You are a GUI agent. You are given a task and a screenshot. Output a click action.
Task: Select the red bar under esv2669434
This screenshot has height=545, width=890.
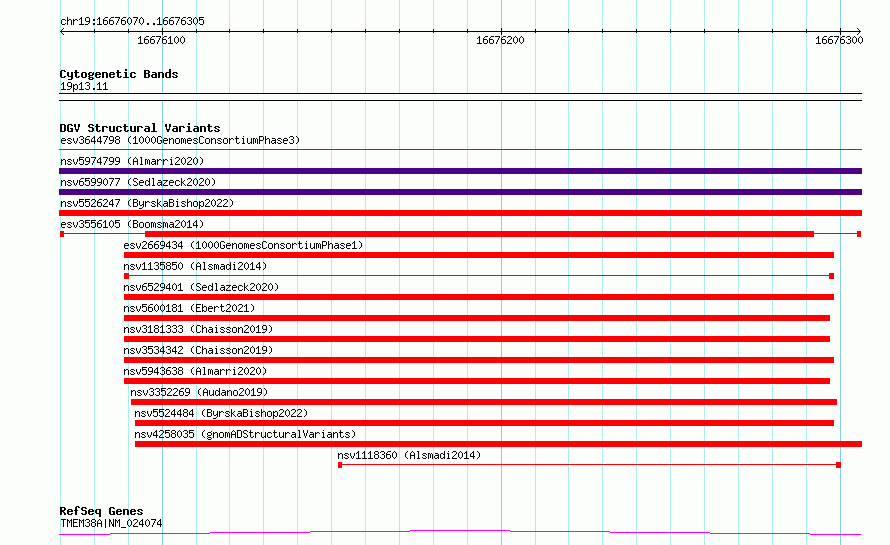pos(479,255)
